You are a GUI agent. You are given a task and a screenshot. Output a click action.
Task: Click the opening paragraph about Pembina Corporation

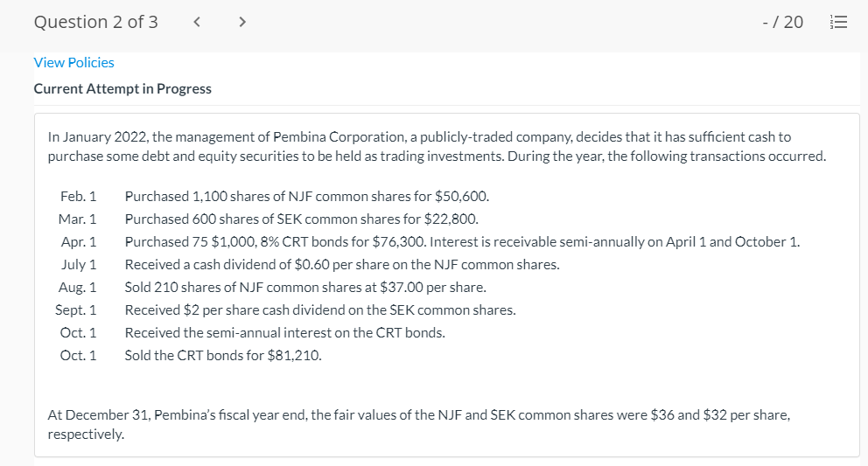pyautogui.click(x=436, y=147)
